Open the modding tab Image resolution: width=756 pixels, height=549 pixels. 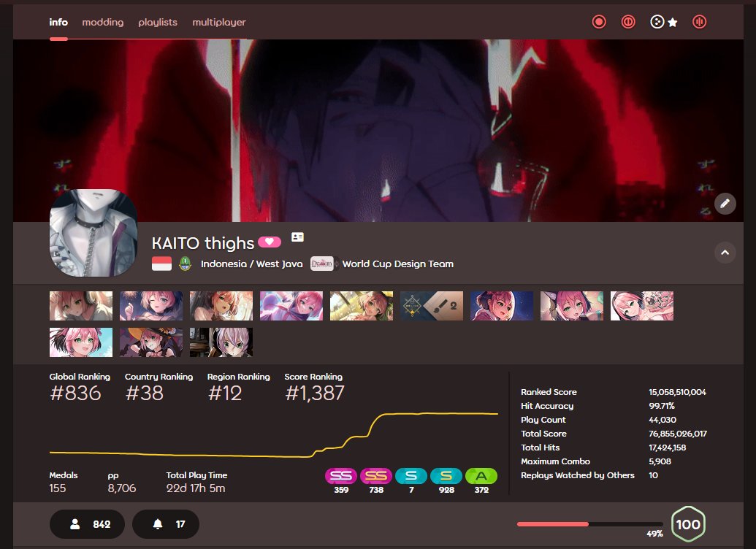coord(103,22)
